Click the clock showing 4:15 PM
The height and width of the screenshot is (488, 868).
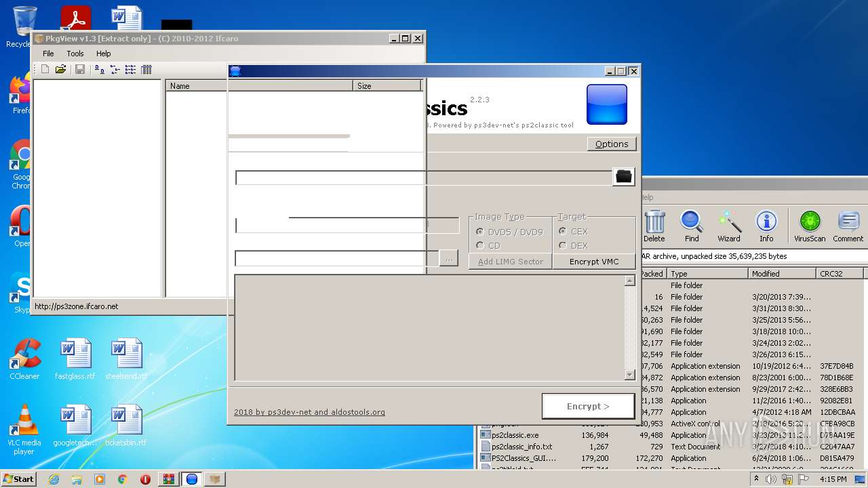[x=833, y=479]
